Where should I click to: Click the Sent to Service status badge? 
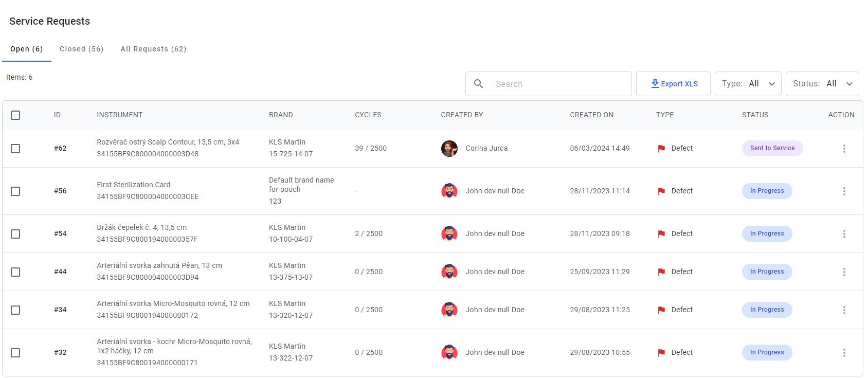tap(772, 148)
